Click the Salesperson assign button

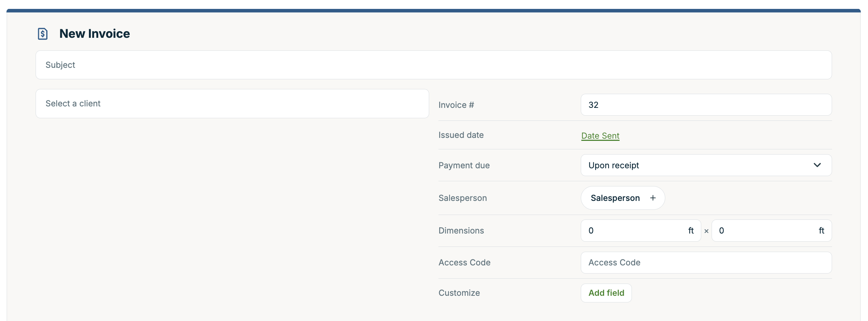(x=622, y=198)
